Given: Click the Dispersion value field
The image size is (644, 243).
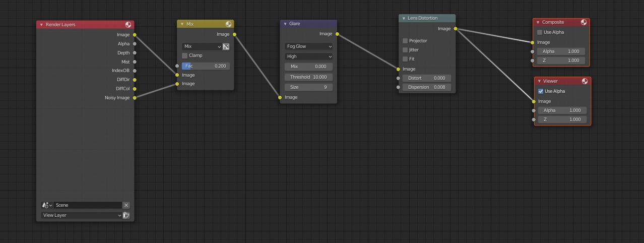Looking at the screenshot, I should 426,87.
